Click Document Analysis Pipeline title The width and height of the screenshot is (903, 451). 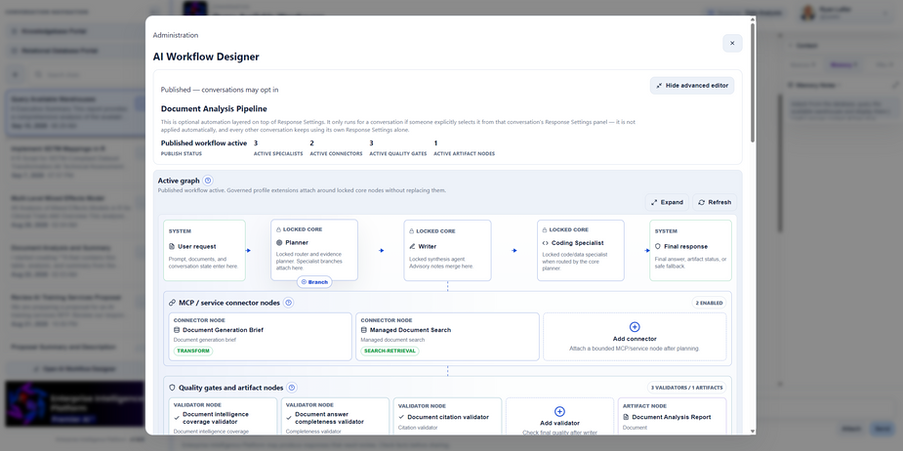[x=214, y=108]
